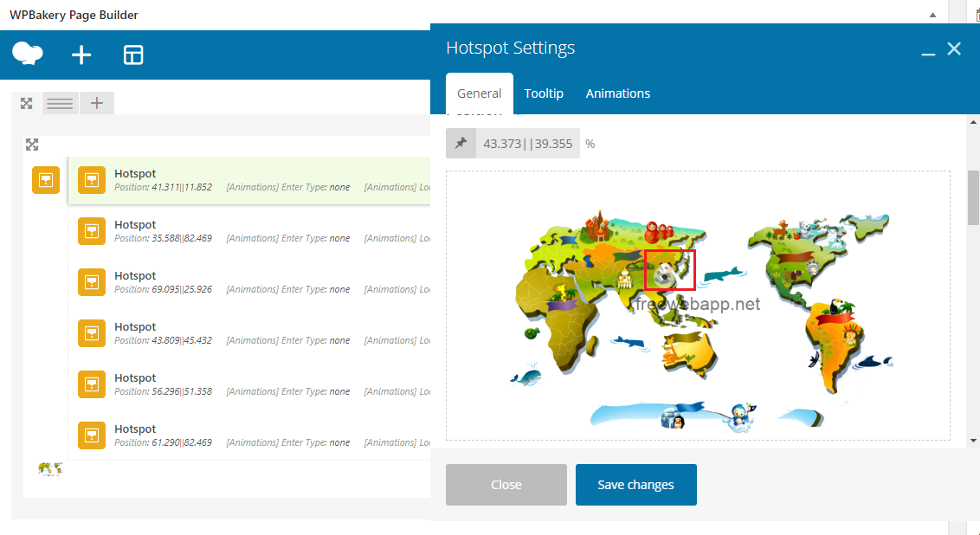Click icon of Hotspot at 69.095||25.926

(92, 282)
